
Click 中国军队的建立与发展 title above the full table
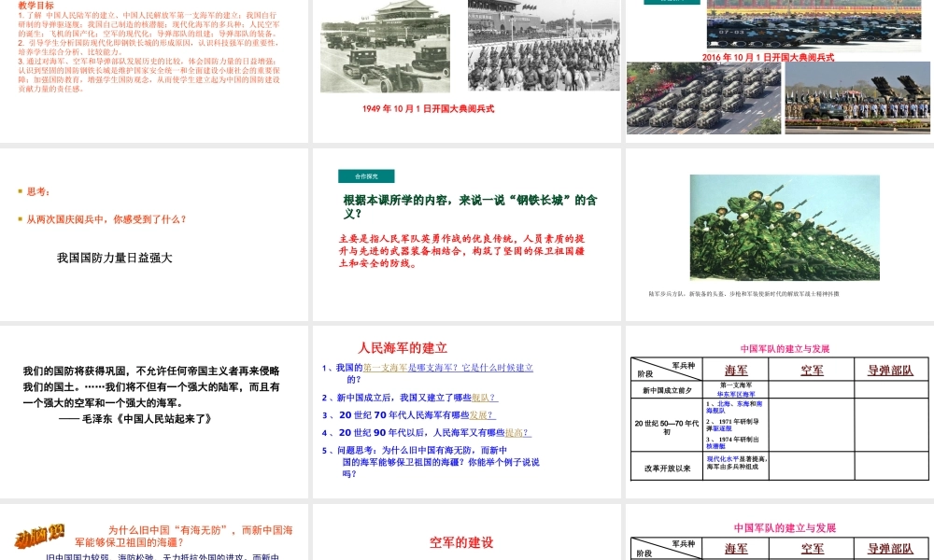click(x=785, y=349)
